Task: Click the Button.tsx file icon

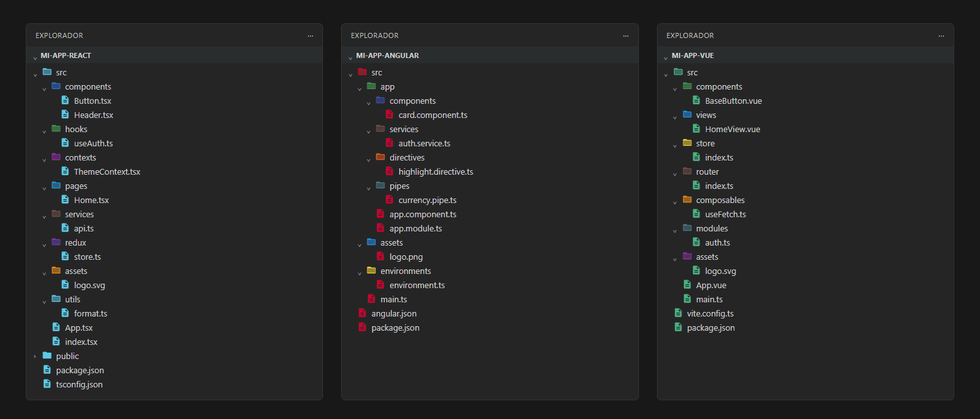Action: coord(65,101)
